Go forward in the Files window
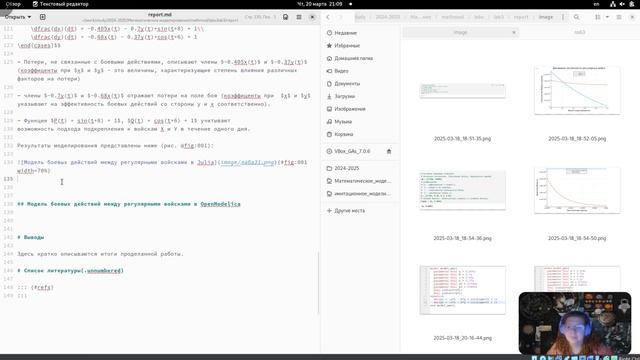 pos(341,17)
